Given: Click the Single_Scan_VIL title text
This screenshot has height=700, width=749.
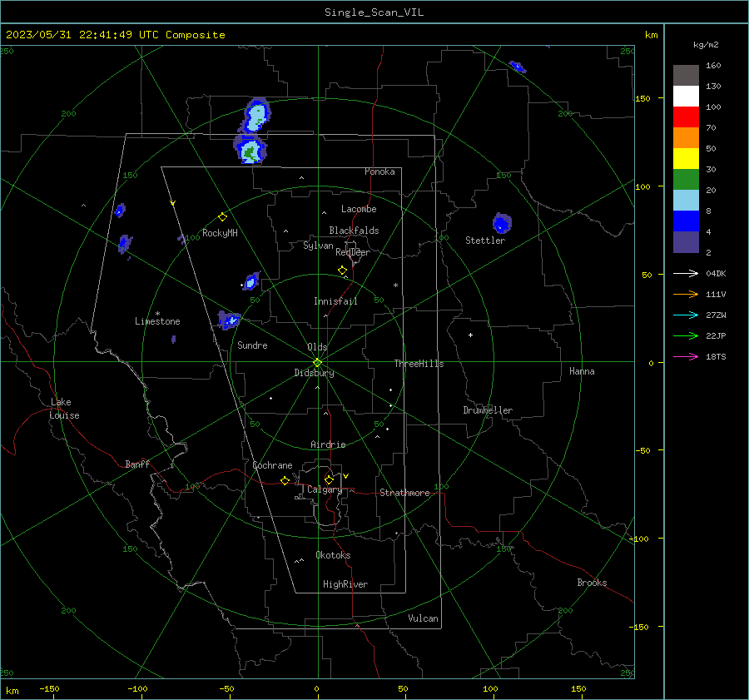Looking at the screenshot, I should 374,12.
